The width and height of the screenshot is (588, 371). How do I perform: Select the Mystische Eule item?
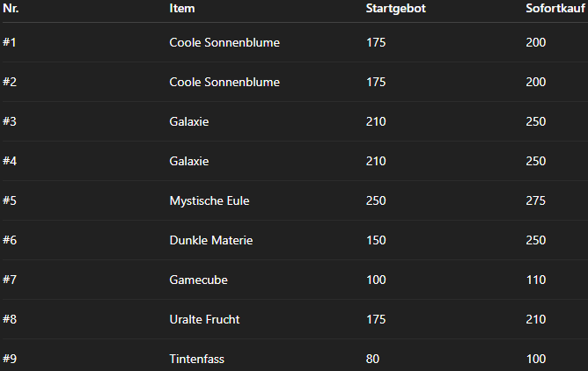point(209,200)
